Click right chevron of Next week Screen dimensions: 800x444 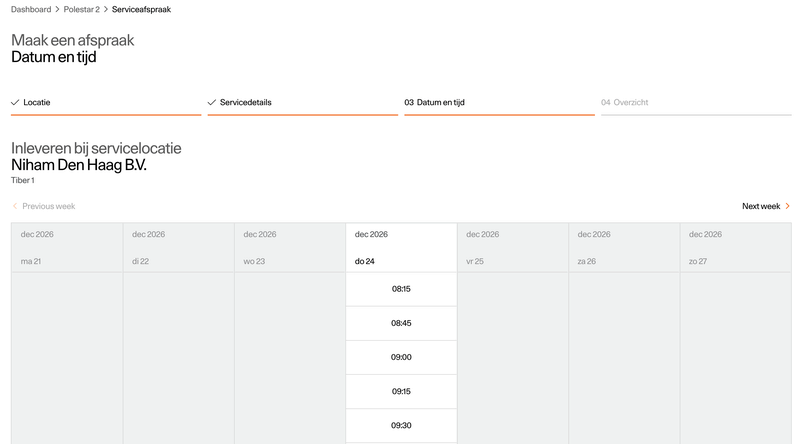pyautogui.click(x=788, y=206)
